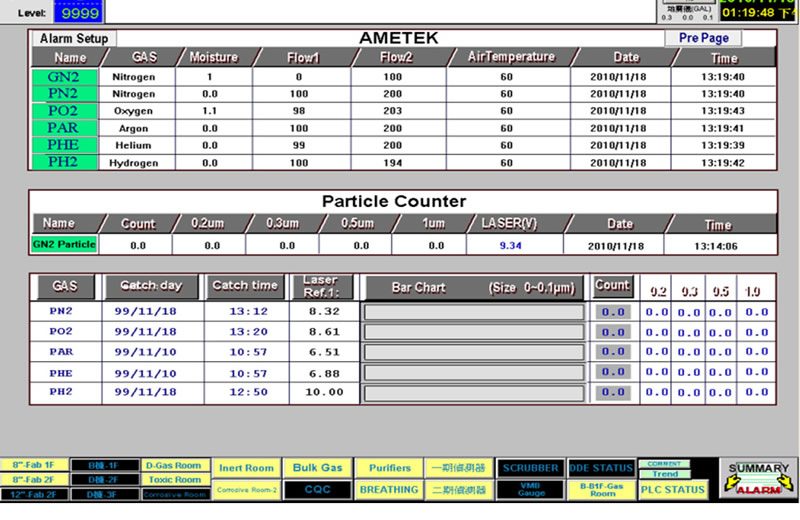Click PH2 laser ref value 10.00
This screenshot has width=800, height=520.
click(x=324, y=392)
